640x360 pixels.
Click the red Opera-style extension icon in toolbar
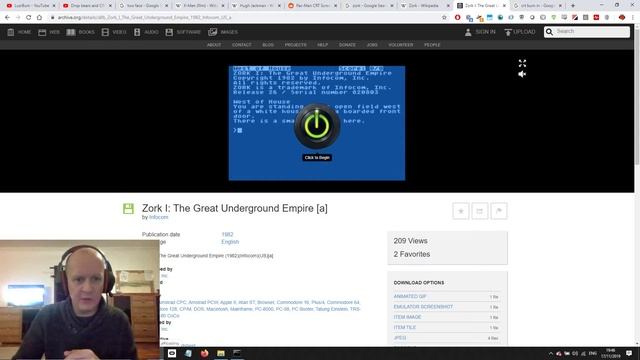pyautogui.click(x=458, y=18)
